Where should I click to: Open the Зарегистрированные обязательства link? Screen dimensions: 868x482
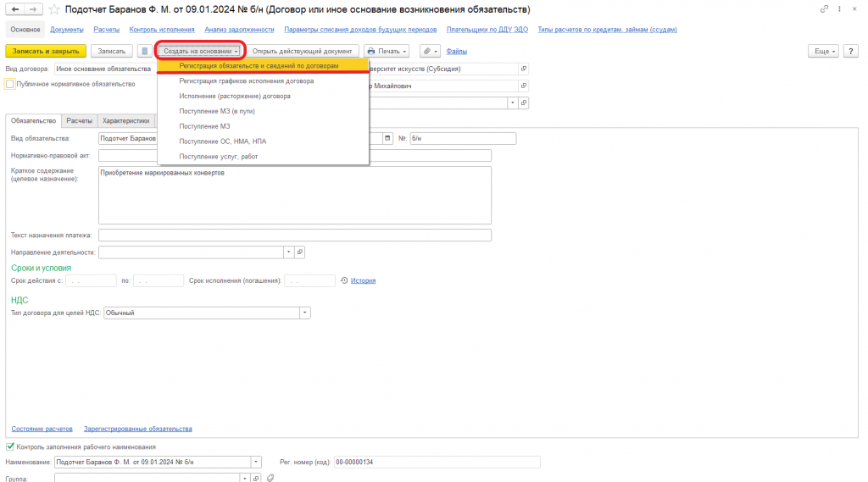click(x=138, y=429)
